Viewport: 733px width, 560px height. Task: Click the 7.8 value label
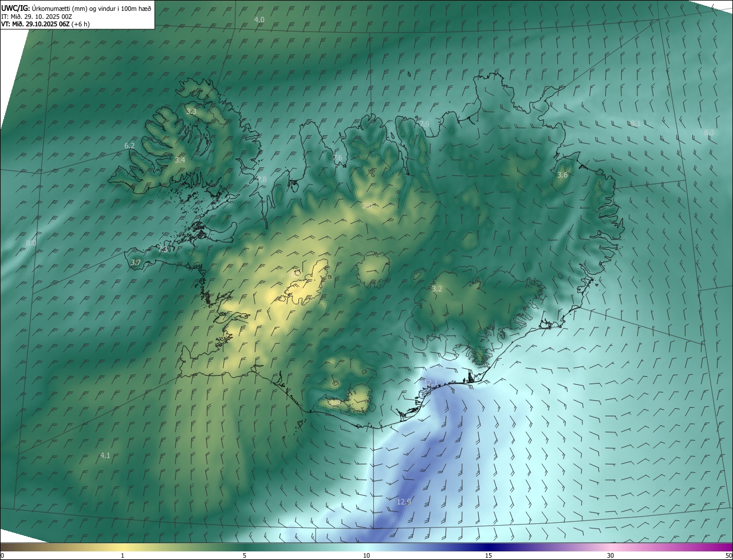pos(262,180)
